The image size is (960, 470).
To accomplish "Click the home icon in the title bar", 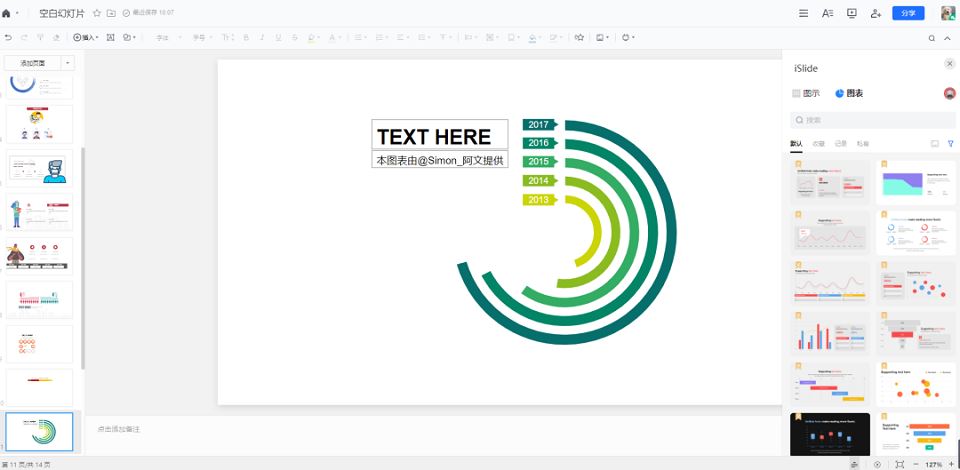I will [6, 13].
